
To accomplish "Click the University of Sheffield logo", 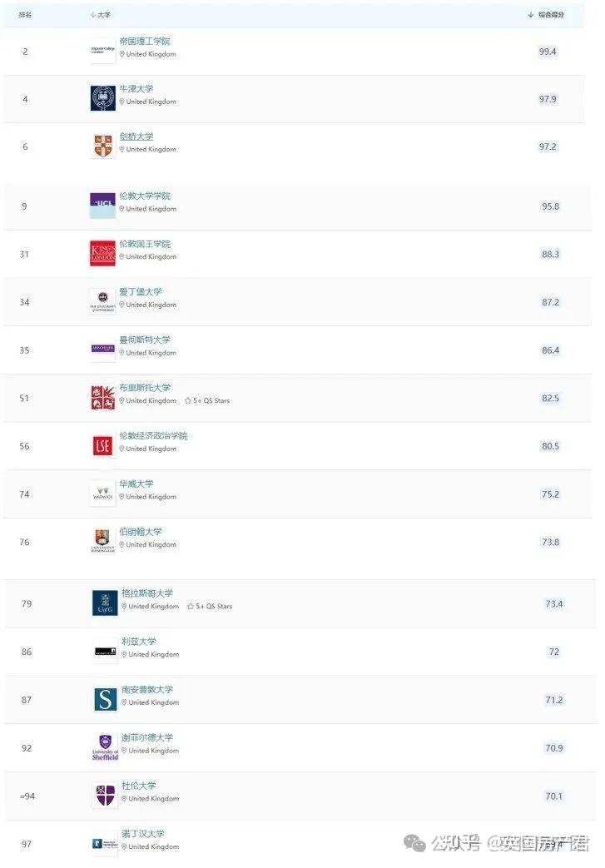I will pyautogui.click(x=106, y=746).
